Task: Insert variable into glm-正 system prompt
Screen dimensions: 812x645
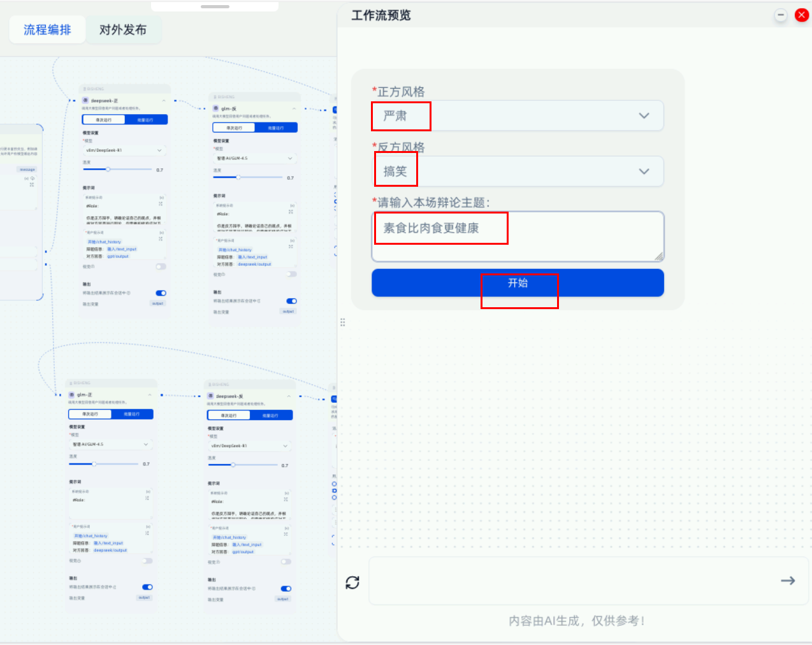Action: (x=148, y=491)
